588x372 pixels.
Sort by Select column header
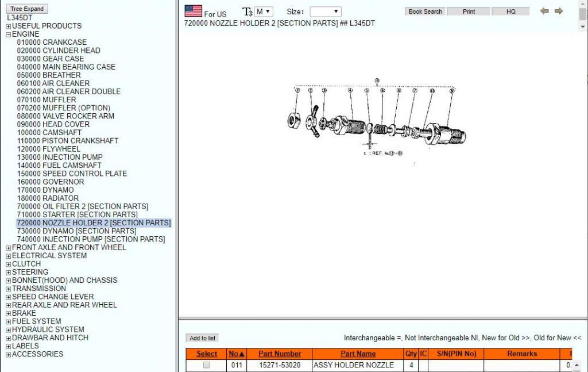(x=207, y=354)
